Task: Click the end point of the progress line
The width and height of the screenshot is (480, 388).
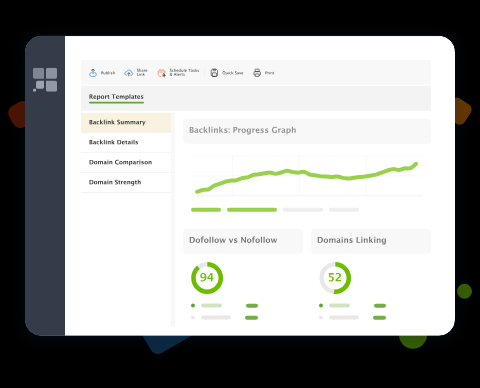Action: 416,164
